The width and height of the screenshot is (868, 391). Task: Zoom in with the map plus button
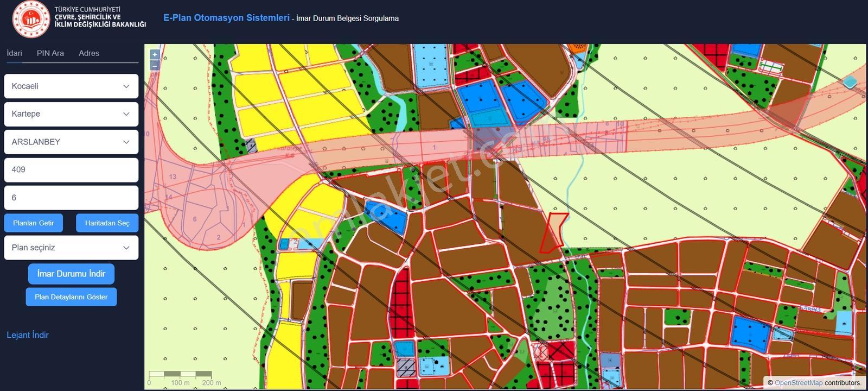pos(155,54)
